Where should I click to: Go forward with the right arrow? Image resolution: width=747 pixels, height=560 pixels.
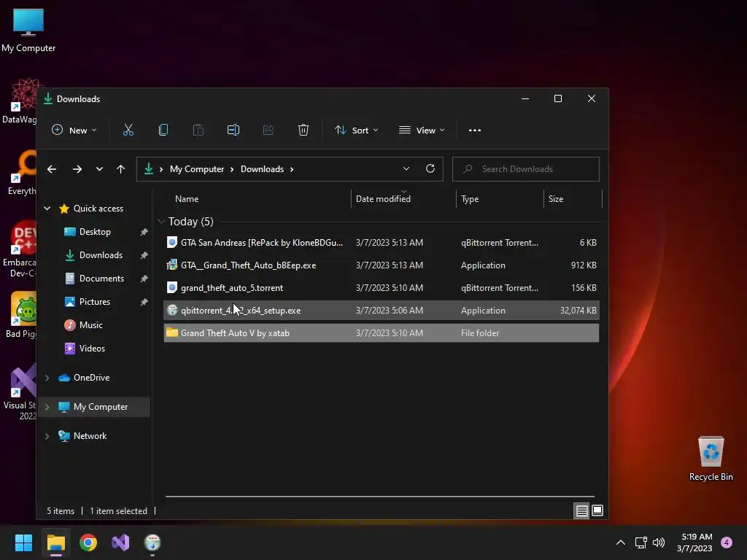(x=77, y=169)
